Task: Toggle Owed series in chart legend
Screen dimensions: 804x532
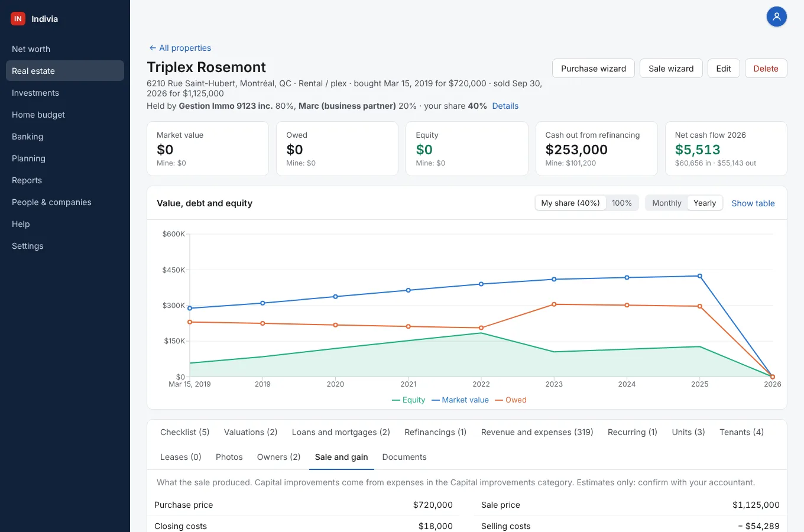Action: [x=511, y=400]
